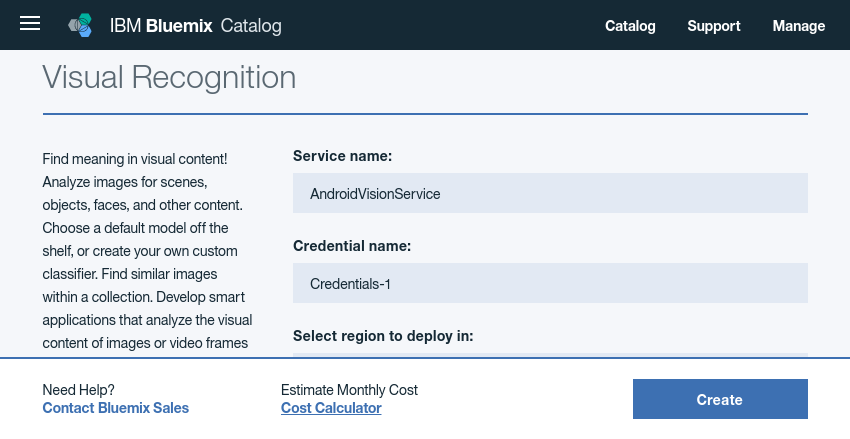Open the Cost Calculator link

(331, 408)
